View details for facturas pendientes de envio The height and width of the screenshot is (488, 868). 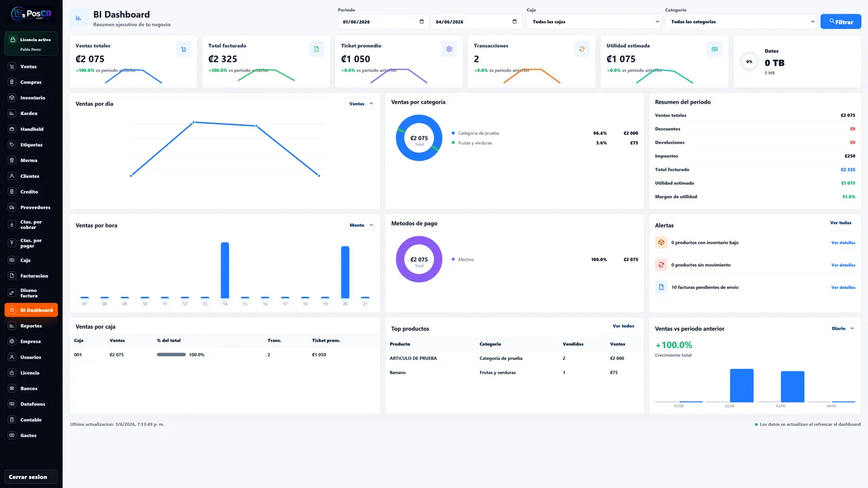click(x=843, y=287)
